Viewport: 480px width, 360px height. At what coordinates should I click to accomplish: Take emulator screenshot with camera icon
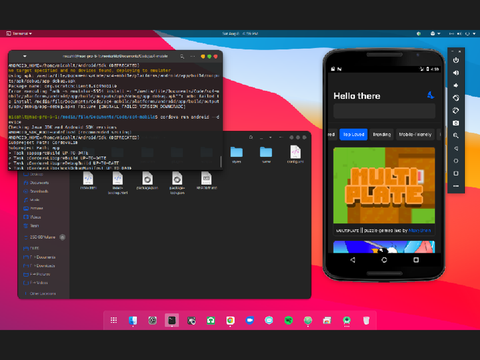(456, 123)
